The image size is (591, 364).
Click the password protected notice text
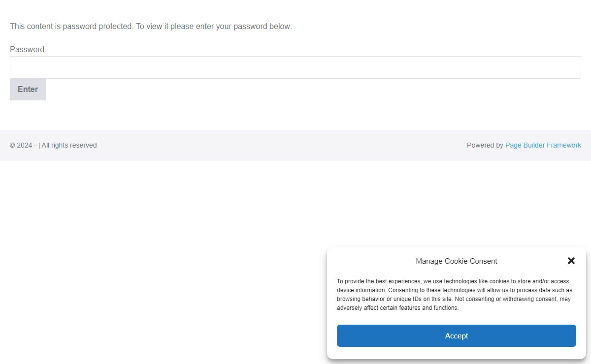[x=151, y=26]
